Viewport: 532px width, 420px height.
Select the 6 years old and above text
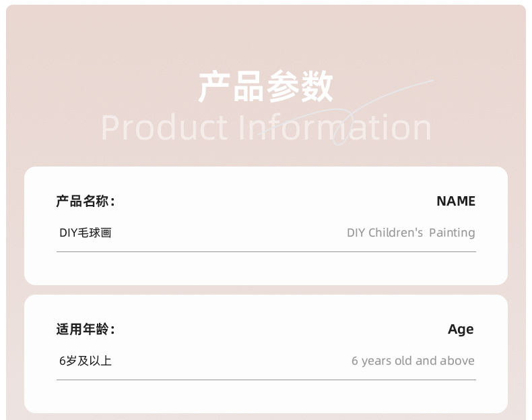pyautogui.click(x=413, y=361)
